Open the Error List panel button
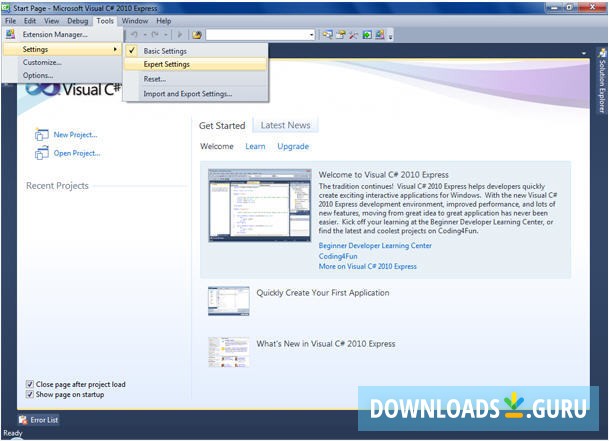The height and width of the screenshot is (441, 609). 38,420
